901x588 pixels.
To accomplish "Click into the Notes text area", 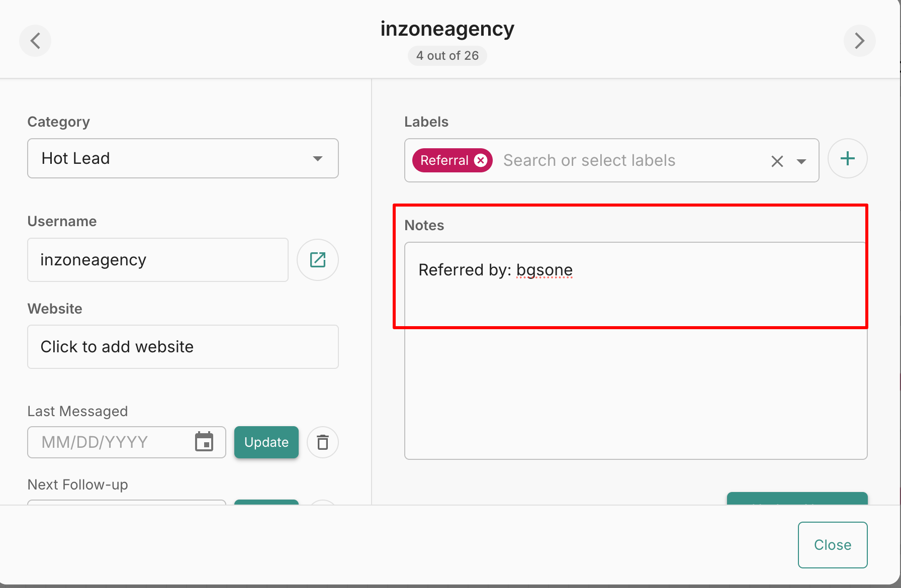I will click(x=636, y=362).
